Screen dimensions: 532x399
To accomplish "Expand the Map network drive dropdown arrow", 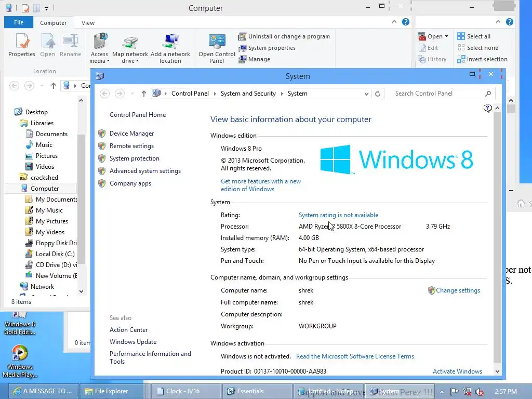I will 137,61.
